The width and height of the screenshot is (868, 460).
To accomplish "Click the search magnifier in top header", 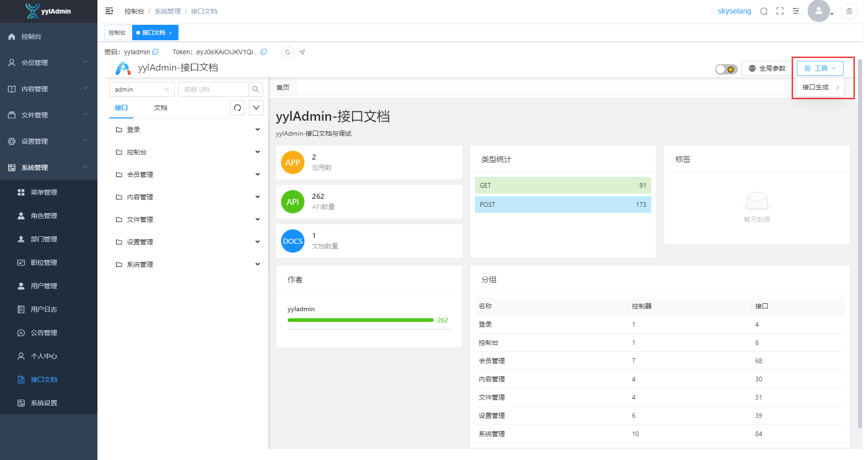I will [x=764, y=11].
